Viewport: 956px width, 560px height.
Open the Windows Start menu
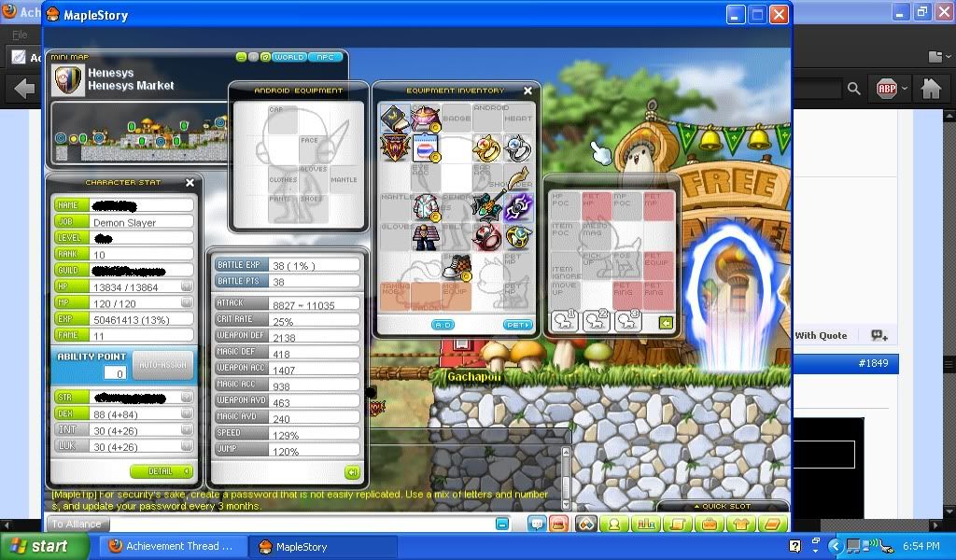pos(44,547)
